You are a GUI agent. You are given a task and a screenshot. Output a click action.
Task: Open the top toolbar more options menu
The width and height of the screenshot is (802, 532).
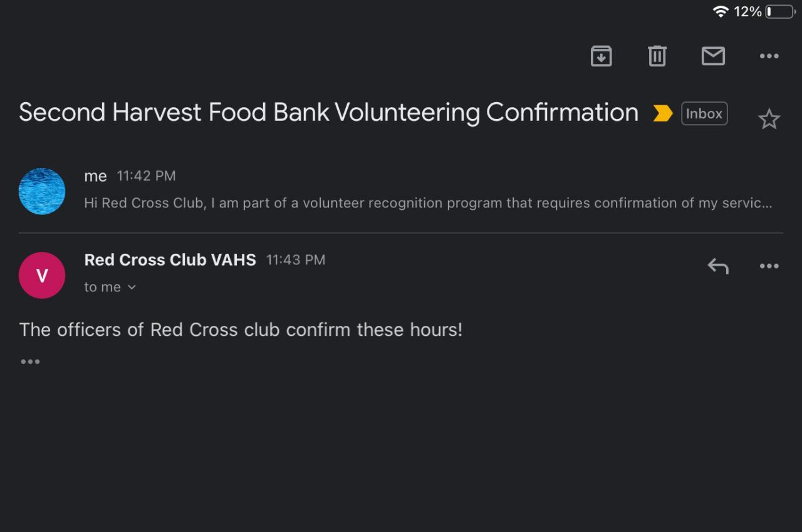[x=769, y=56]
